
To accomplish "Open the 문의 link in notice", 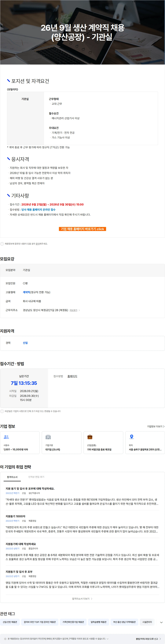I will tap(37, 244).
